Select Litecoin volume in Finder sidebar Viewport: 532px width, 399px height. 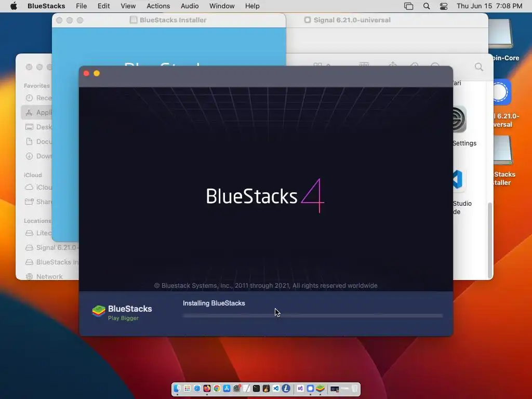(x=39, y=233)
